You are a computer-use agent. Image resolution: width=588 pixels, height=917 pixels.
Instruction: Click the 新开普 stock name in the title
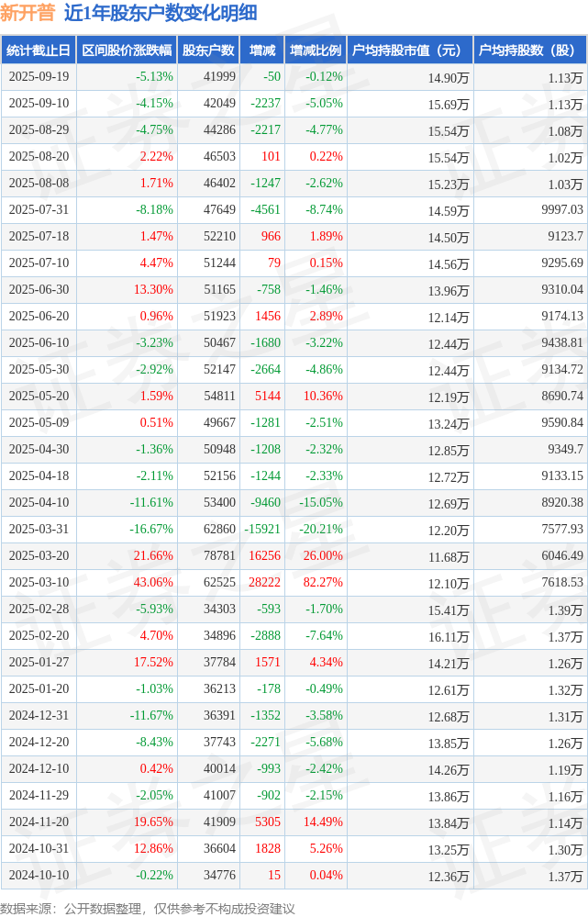pyautogui.click(x=28, y=13)
